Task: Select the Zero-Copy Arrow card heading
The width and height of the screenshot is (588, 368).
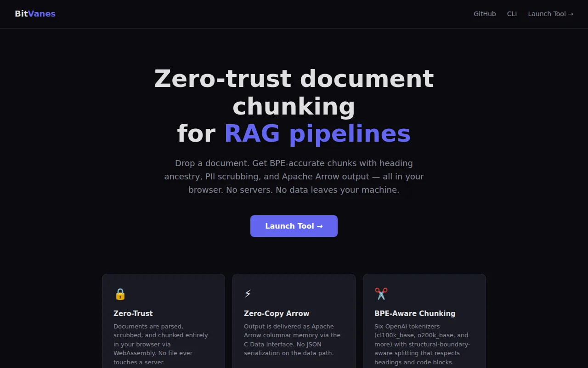Action: tap(277, 313)
